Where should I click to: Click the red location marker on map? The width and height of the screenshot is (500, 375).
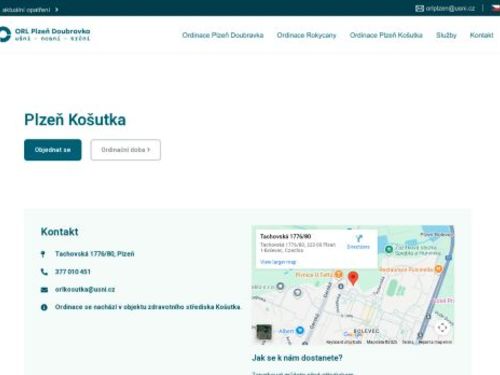353,279
